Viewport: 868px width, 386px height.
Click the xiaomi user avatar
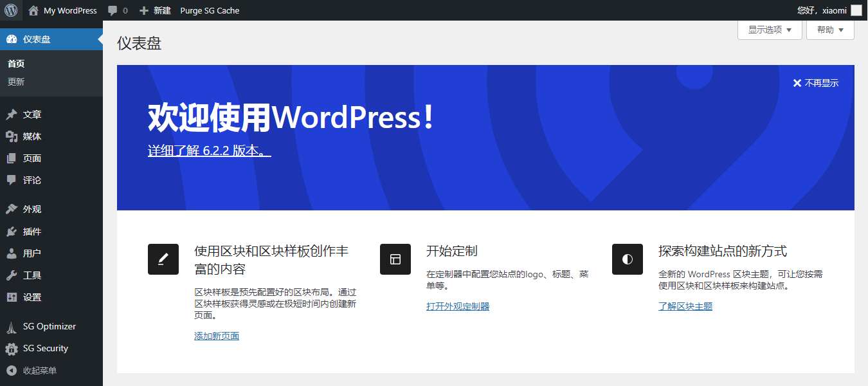point(856,10)
